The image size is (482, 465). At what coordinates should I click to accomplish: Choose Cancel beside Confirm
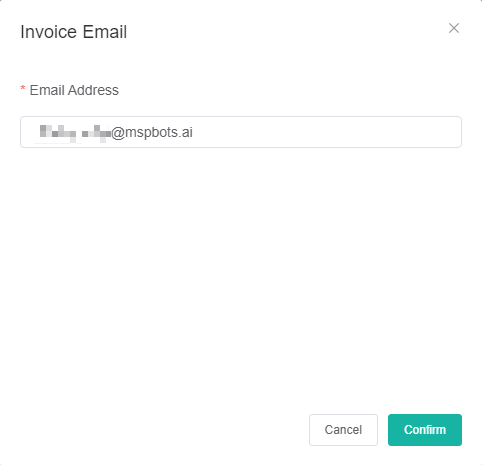coord(343,430)
